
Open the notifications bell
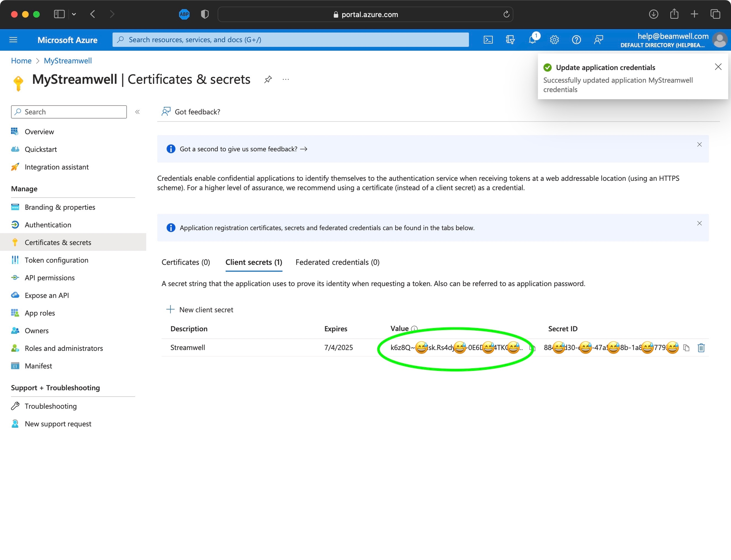[x=532, y=40]
